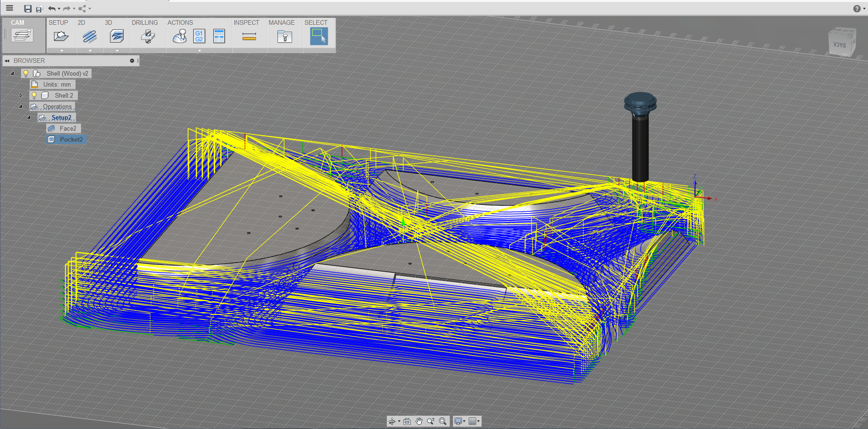Click the cloud save icon

[x=39, y=9]
